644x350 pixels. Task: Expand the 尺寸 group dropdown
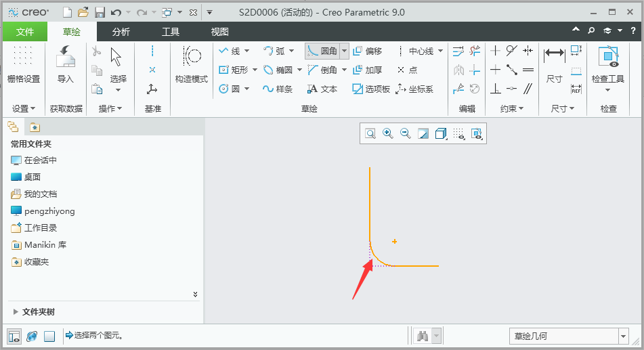[563, 108]
